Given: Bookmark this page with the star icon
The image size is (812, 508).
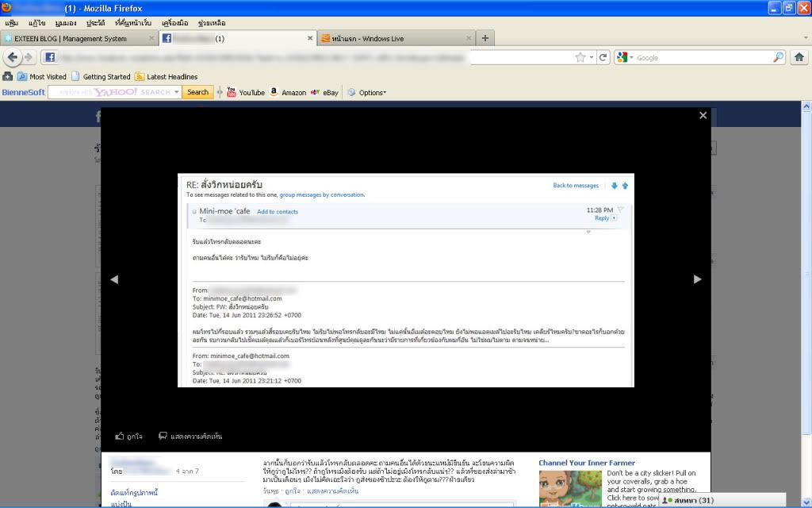Looking at the screenshot, I should click(580, 57).
